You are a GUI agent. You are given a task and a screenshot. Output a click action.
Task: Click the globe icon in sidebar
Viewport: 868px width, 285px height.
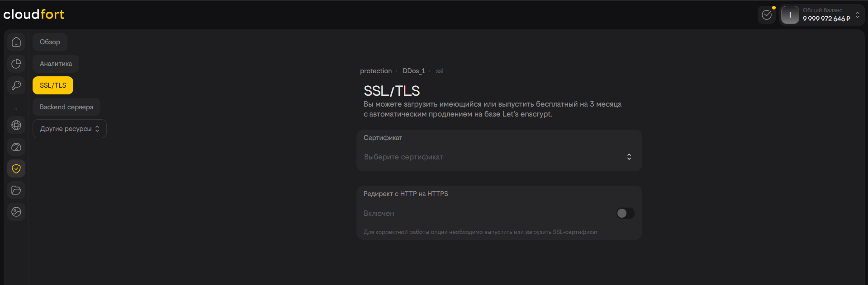coord(16,125)
